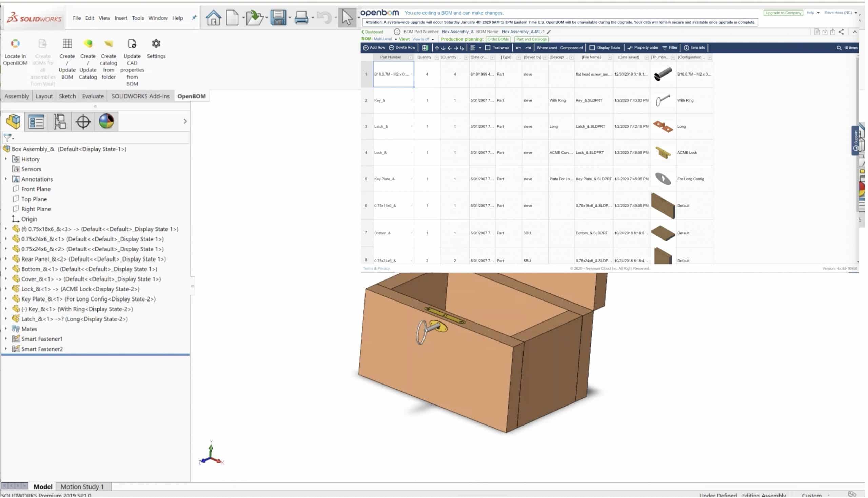Open the OpenBOM tab in ribbon

coord(191,96)
